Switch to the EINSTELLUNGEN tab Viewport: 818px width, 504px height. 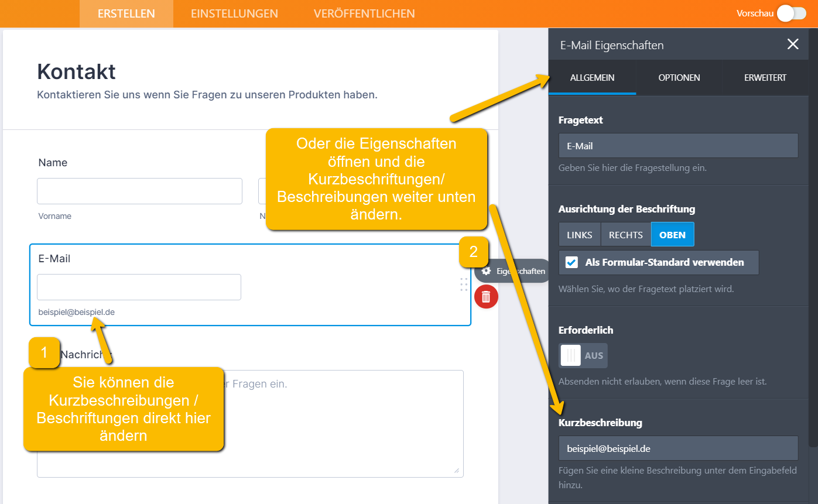[x=234, y=13]
